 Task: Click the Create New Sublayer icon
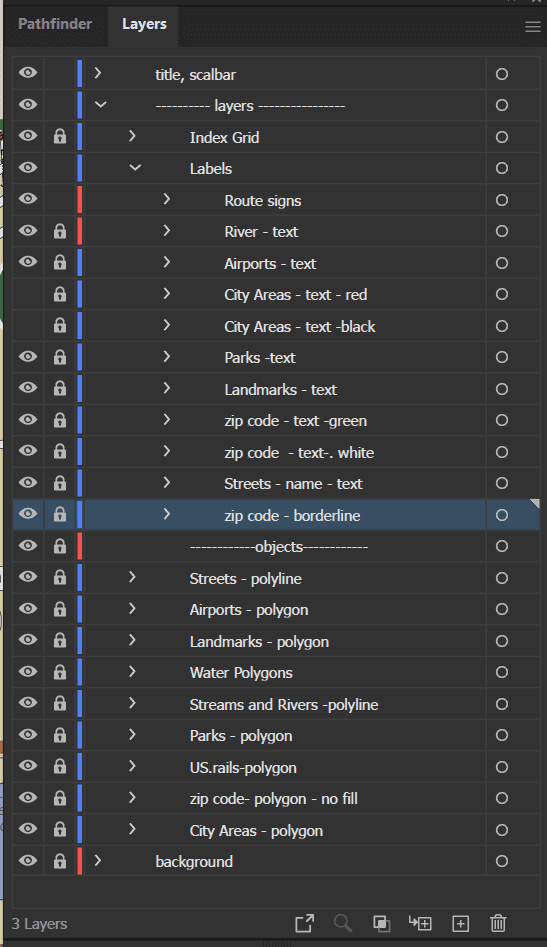point(420,923)
